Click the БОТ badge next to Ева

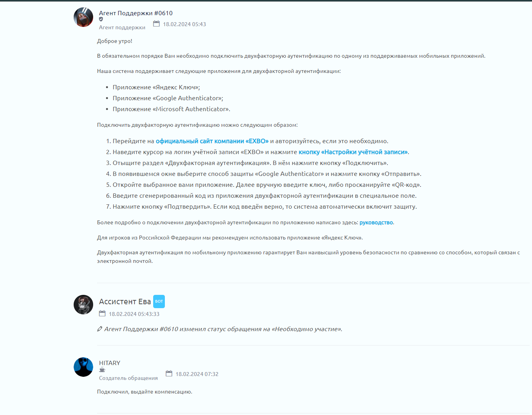159,301
